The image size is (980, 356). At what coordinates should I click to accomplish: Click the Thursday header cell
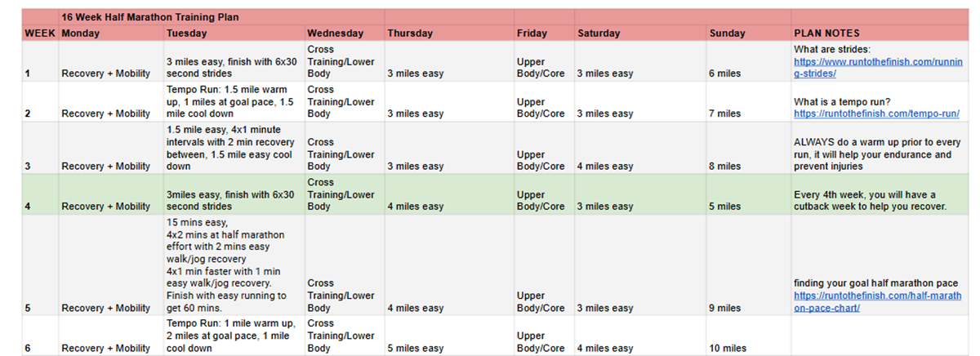tap(411, 33)
